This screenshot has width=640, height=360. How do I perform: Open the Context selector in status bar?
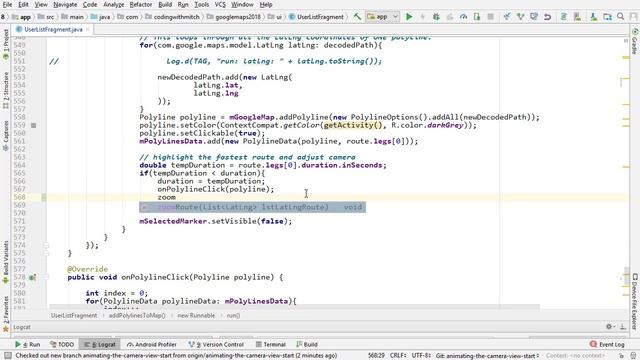tap(576, 356)
